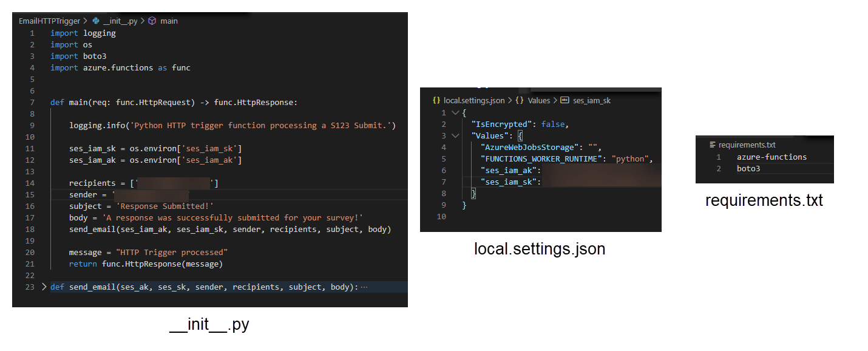The height and width of the screenshot is (351, 868).
Task: Click the braces icon before Values breadcrumb
Action: point(520,101)
